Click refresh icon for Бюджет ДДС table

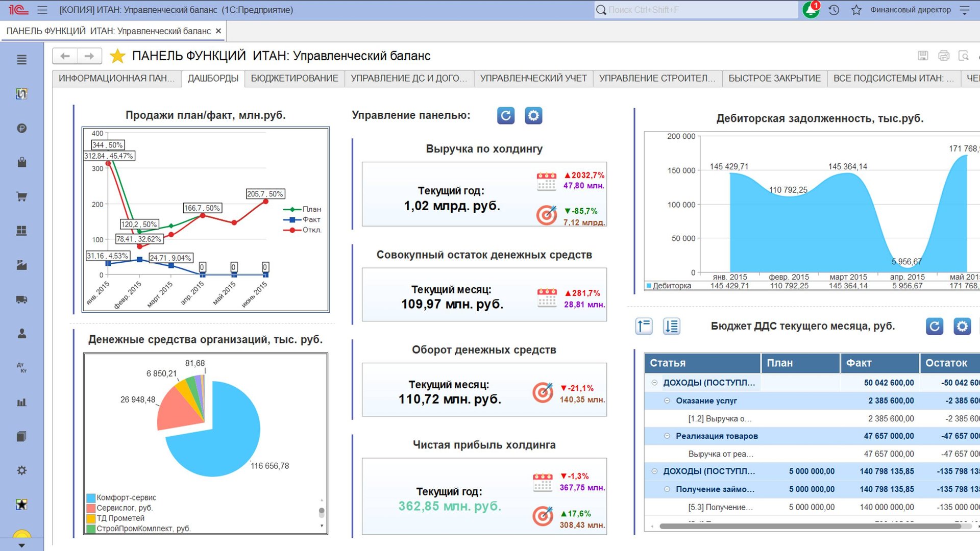pyautogui.click(x=934, y=327)
